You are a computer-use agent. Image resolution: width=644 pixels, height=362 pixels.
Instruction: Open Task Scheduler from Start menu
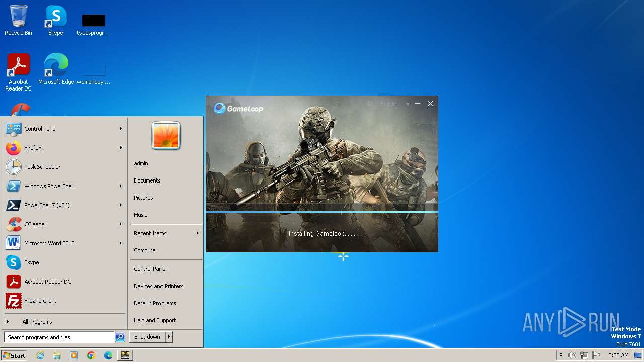[64, 167]
